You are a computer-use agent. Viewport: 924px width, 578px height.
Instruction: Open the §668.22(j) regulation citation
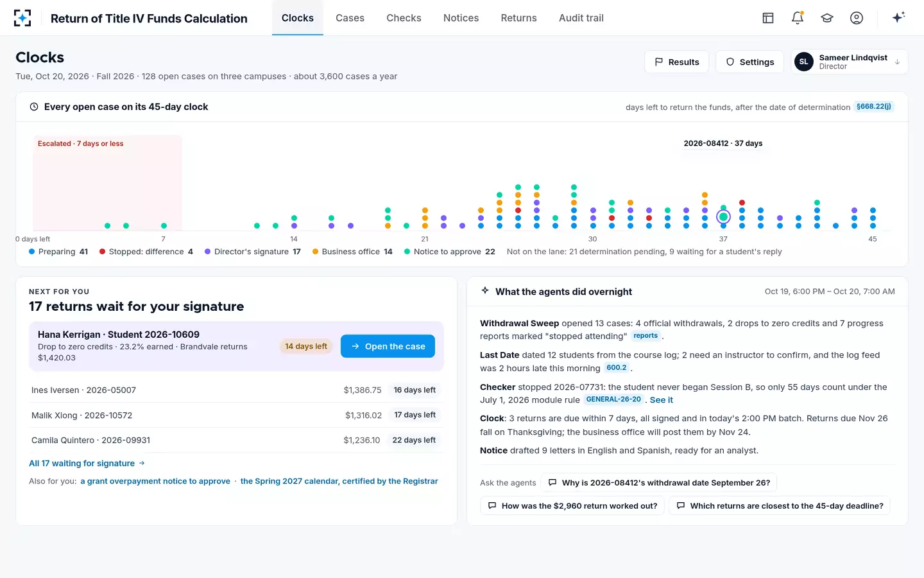pos(874,107)
